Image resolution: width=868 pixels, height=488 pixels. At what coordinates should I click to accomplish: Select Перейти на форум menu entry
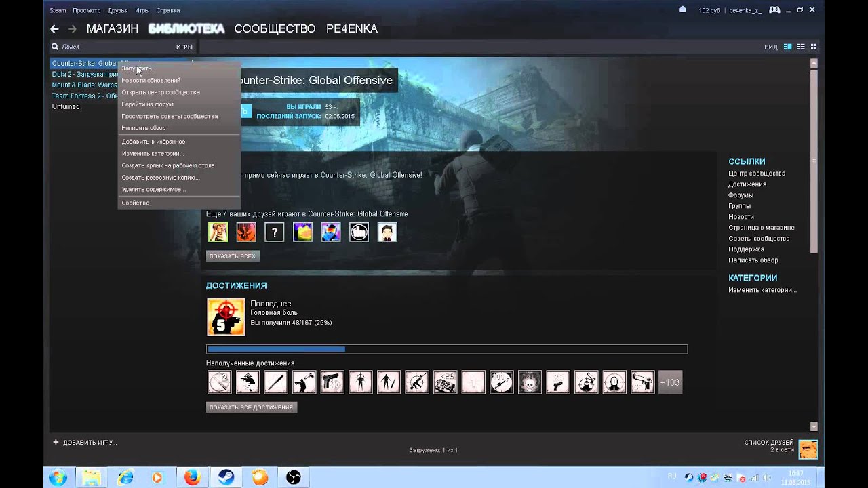point(179,104)
